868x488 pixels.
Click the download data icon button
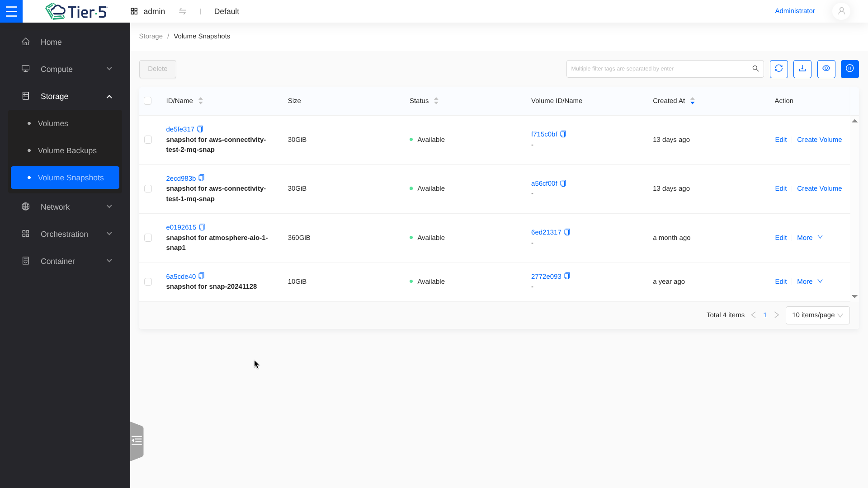[802, 69]
